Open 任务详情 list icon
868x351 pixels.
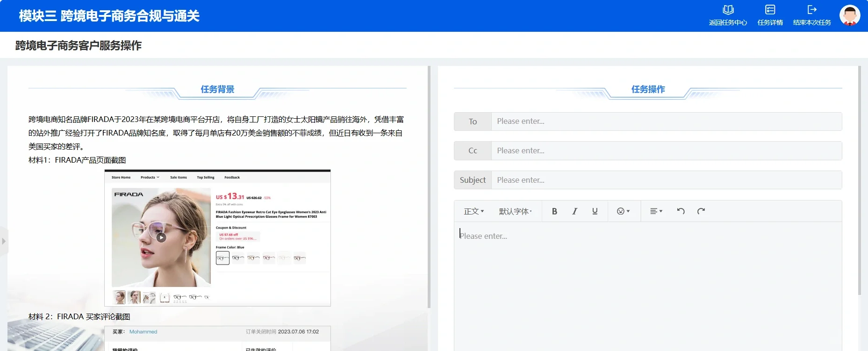770,10
